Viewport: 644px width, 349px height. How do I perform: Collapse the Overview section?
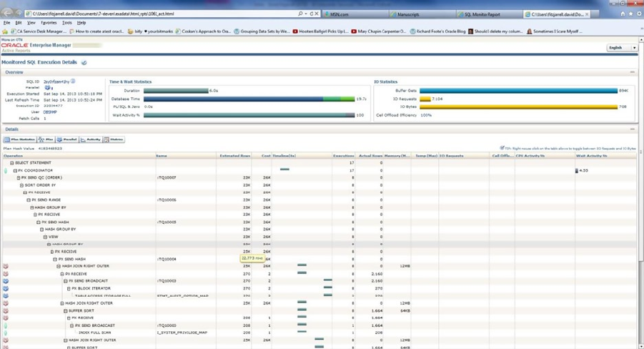click(x=632, y=72)
